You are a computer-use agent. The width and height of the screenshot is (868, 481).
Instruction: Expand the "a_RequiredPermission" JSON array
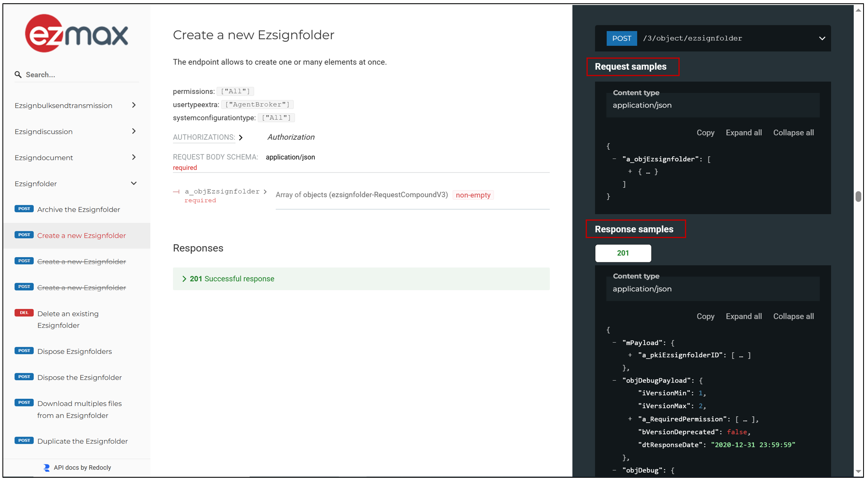click(x=630, y=419)
